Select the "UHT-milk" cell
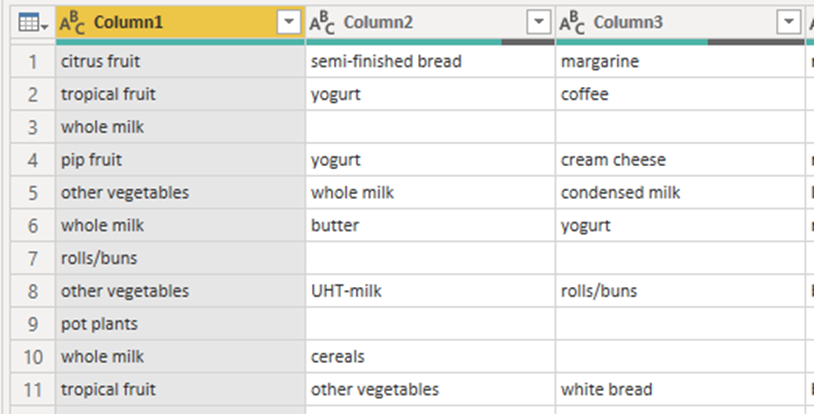Screen dimensions: 814x414 point(345,291)
